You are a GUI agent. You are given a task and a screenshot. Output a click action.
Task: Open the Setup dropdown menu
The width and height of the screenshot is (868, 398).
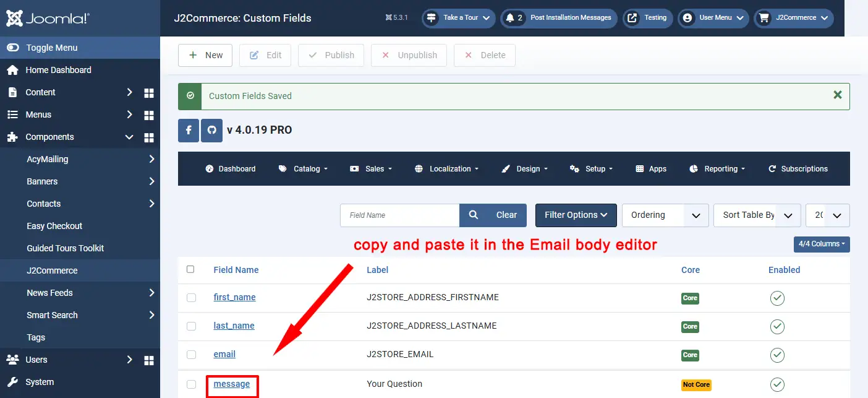click(592, 169)
